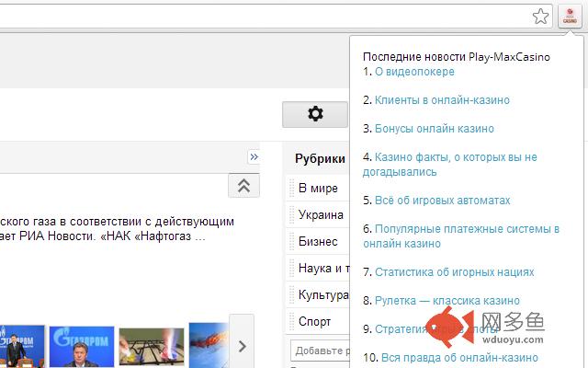Open 'Клиенты в онлайн-казино' link
The image size is (588, 368).
point(442,100)
